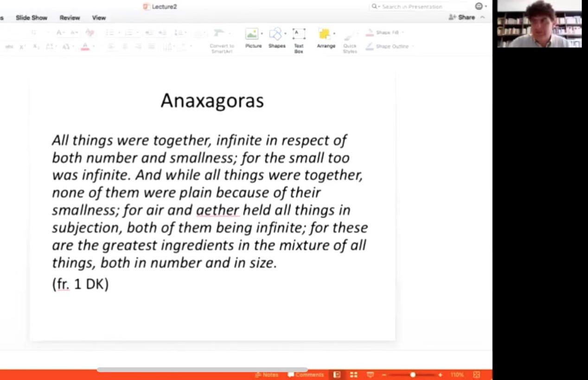The height and width of the screenshot is (380, 588).
Task: Open the Slide Show tab
Action: [32, 18]
